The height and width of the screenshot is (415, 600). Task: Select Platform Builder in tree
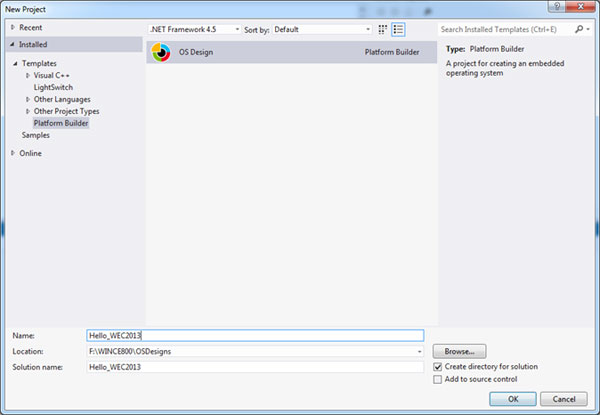(61, 123)
